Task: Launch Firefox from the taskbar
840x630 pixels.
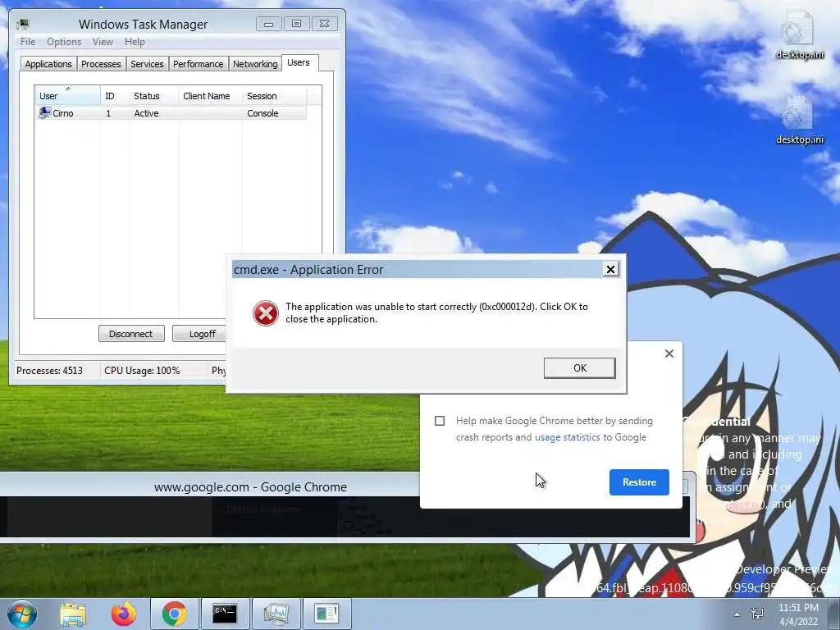Action: pos(124,614)
